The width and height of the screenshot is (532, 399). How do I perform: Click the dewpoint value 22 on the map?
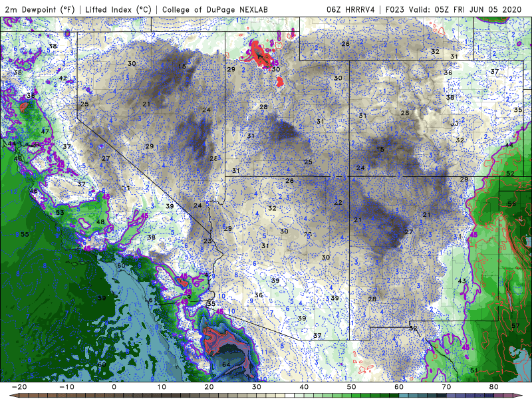tap(338, 203)
